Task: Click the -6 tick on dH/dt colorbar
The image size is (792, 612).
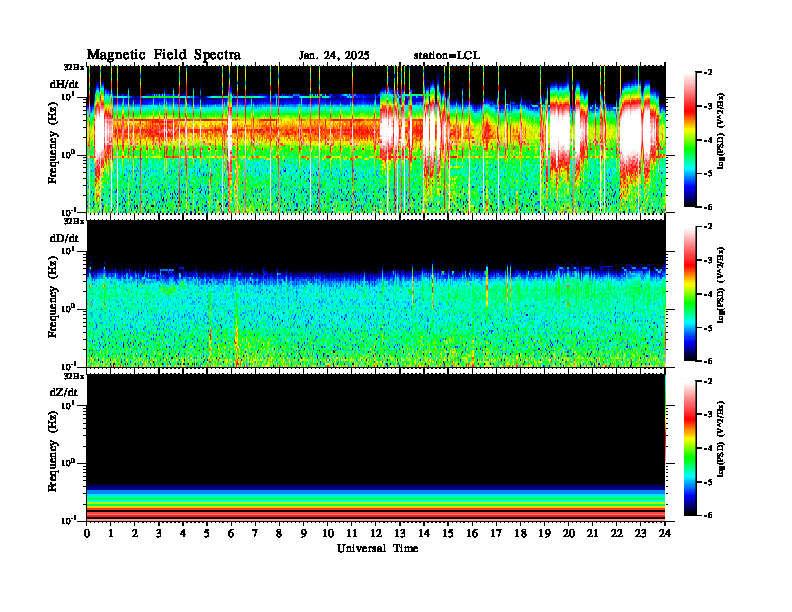Action: (708, 207)
